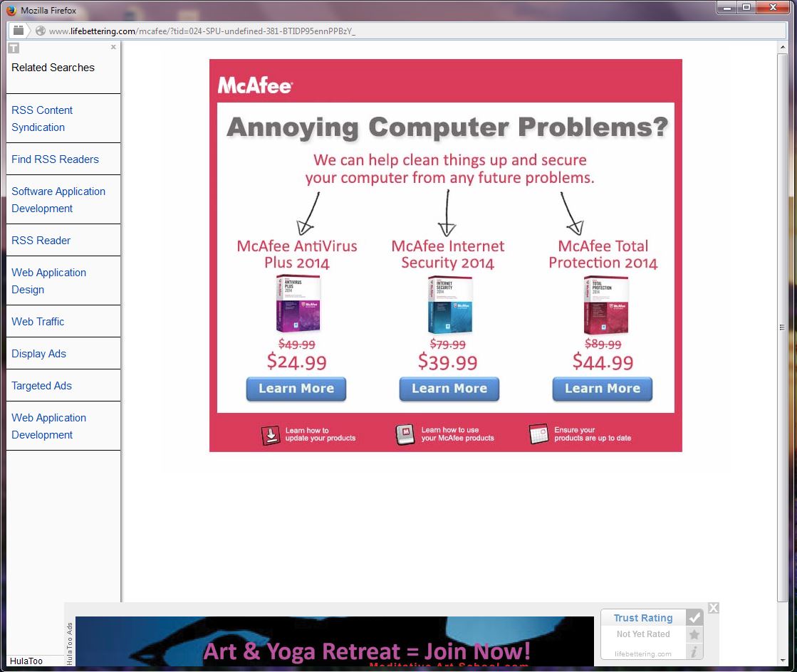This screenshot has height=672, width=797.
Task: Click the T icon atop the Related Searches sidebar
Action: click(14, 48)
